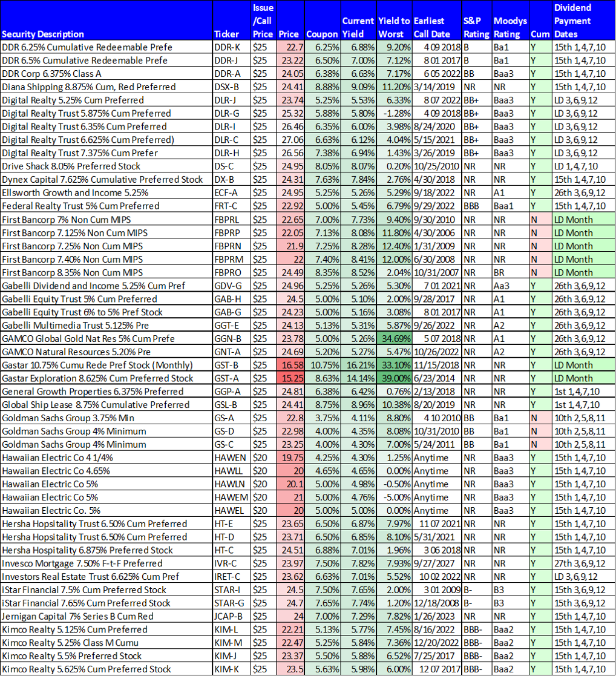The width and height of the screenshot is (616, 676).
Task: Select Global Ship Lease 8.75% description
Action: click(106, 404)
